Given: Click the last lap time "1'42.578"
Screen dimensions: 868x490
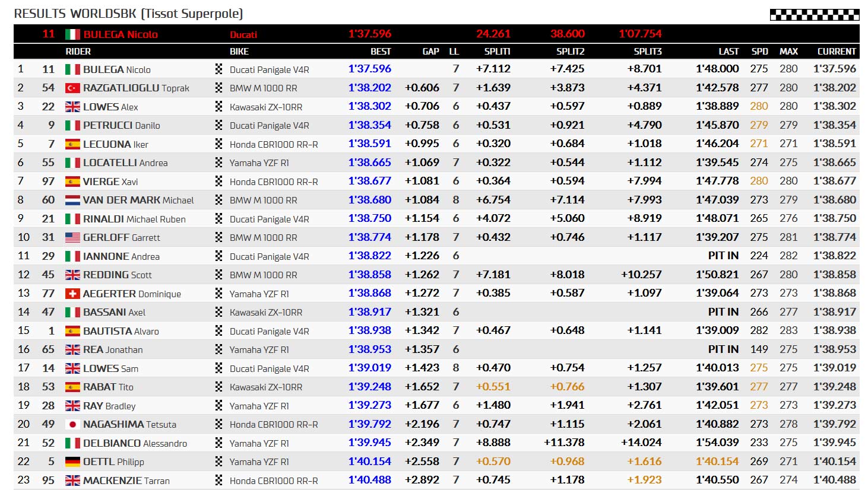Looking at the screenshot, I should 717,88.
